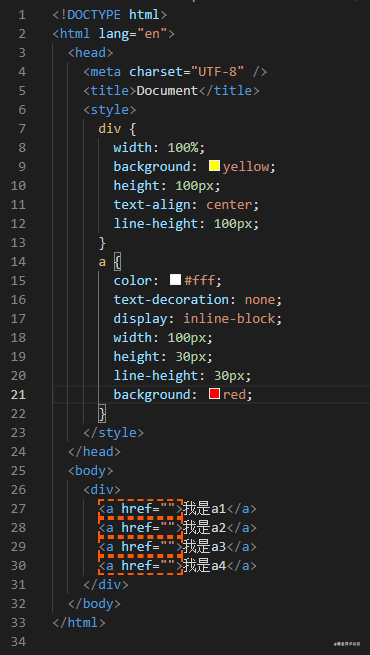The width and height of the screenshot is (370, 655).
Task: Place cursor on the opening style tag
Action: tap(110, 110)
